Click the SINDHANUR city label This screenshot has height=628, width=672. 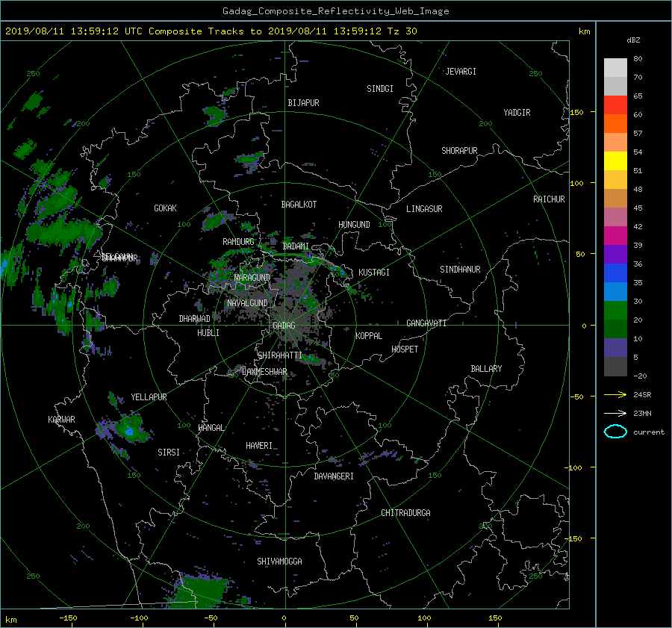pos(460,270)
